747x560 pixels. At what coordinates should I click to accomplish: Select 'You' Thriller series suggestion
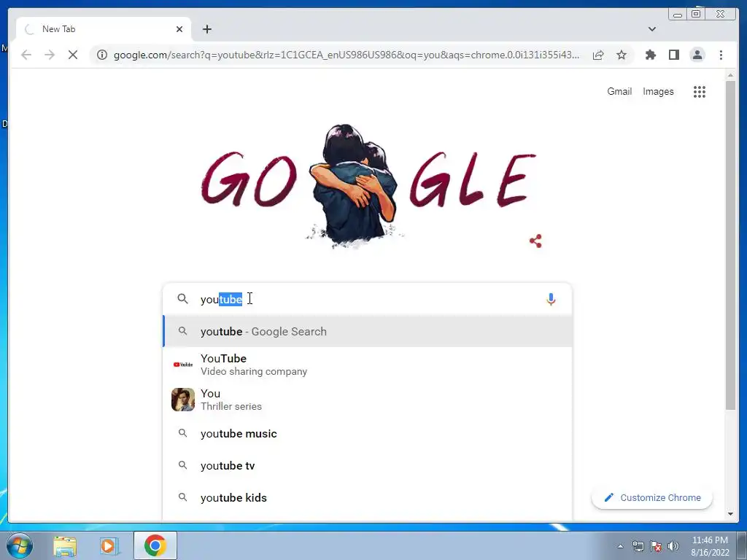(x=367, y=400)
